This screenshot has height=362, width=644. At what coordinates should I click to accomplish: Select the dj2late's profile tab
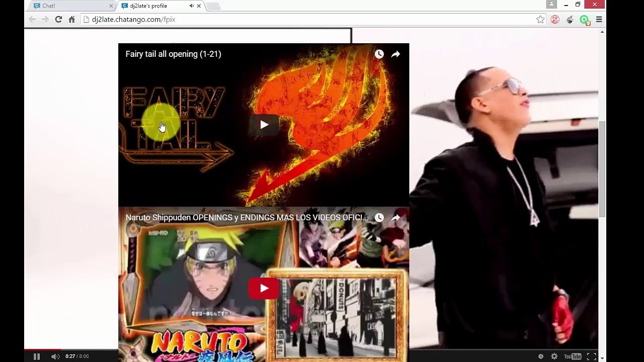point(160,6)
